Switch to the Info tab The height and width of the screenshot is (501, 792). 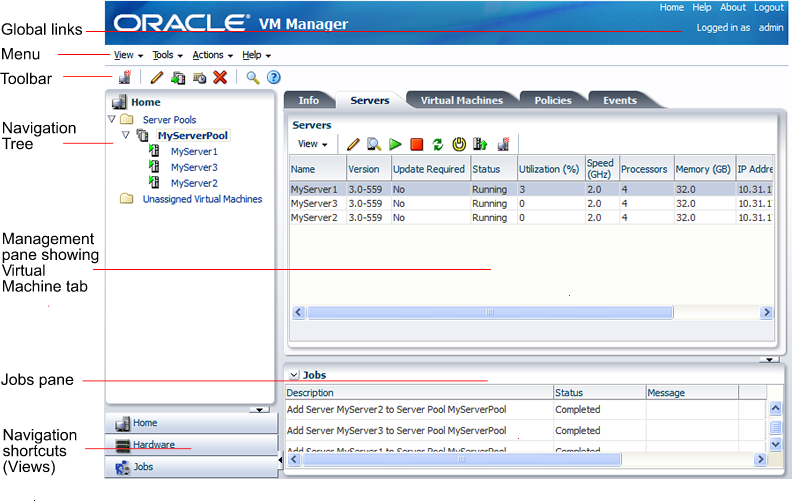click(309, 101)
